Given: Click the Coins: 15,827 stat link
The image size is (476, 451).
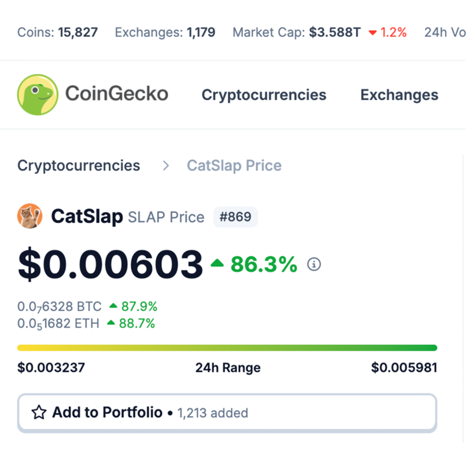Looking at the screenshot, I should pos(57,32).
